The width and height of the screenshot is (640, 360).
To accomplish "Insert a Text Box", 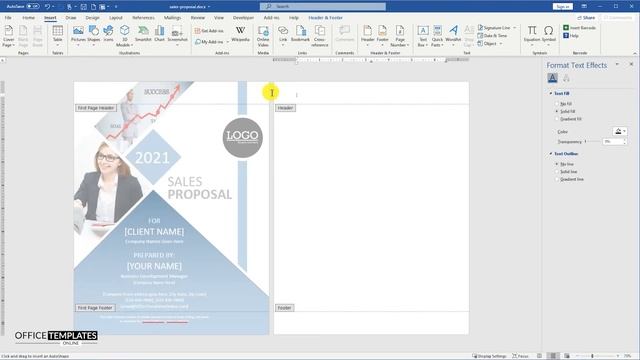I will tap(423, 36).
